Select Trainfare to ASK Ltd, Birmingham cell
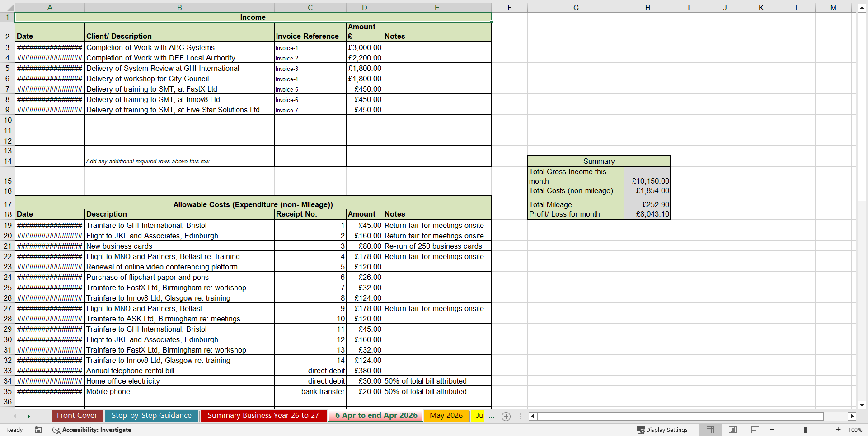The image size is (868, 436). tap(179, 319)
